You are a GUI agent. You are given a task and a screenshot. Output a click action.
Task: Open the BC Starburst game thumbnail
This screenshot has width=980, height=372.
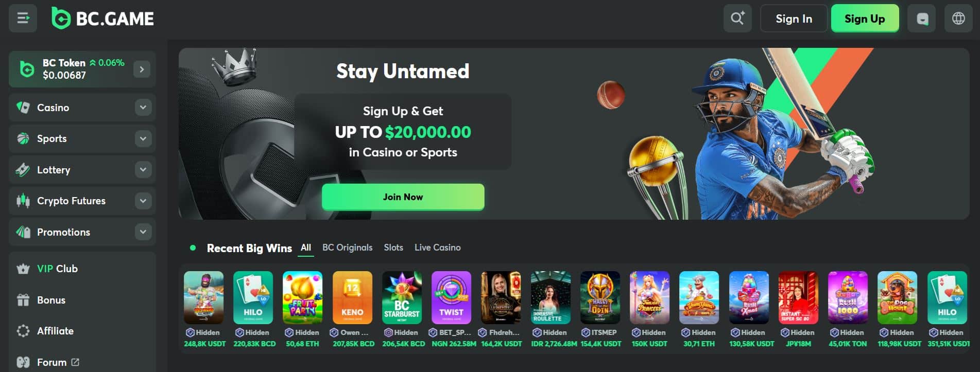[x=402, y=297]
